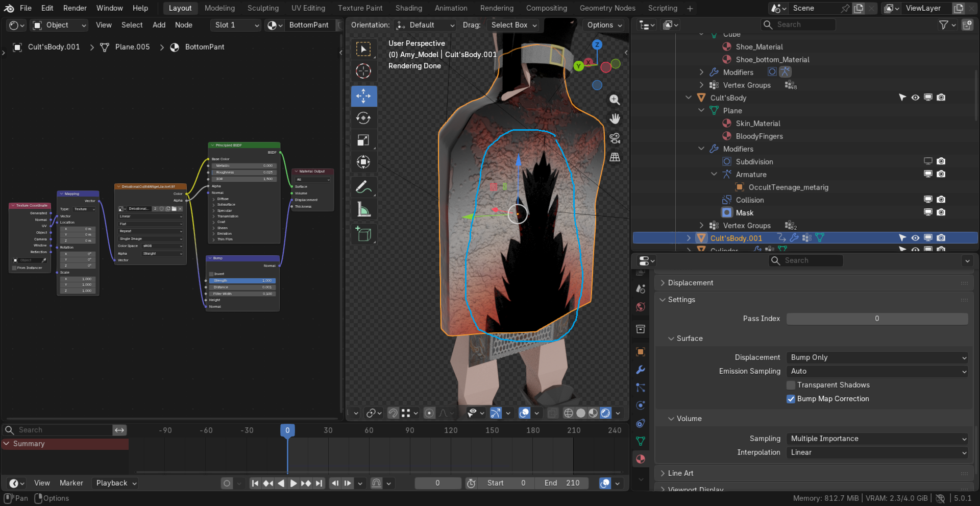
Task: Open Volume Sampling Multiple Importance dropdown
Action: pos(877,439)
